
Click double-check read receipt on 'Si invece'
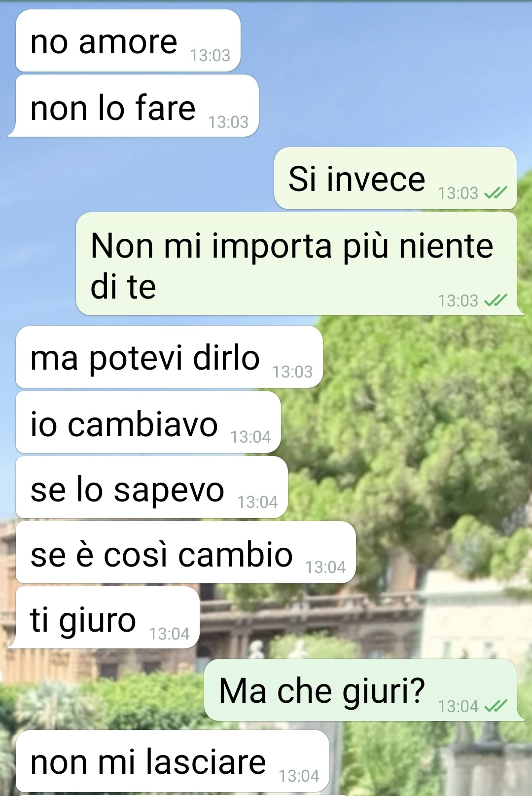pos(496,193)
